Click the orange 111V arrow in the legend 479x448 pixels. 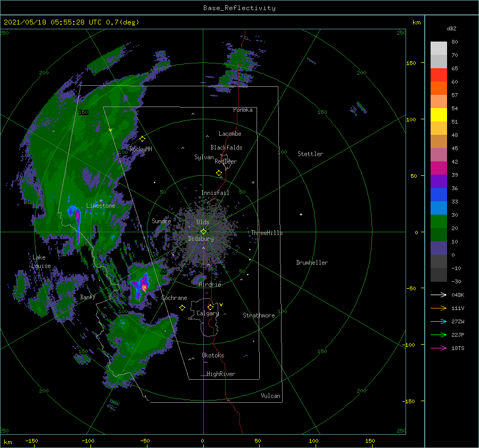(439, 308)
